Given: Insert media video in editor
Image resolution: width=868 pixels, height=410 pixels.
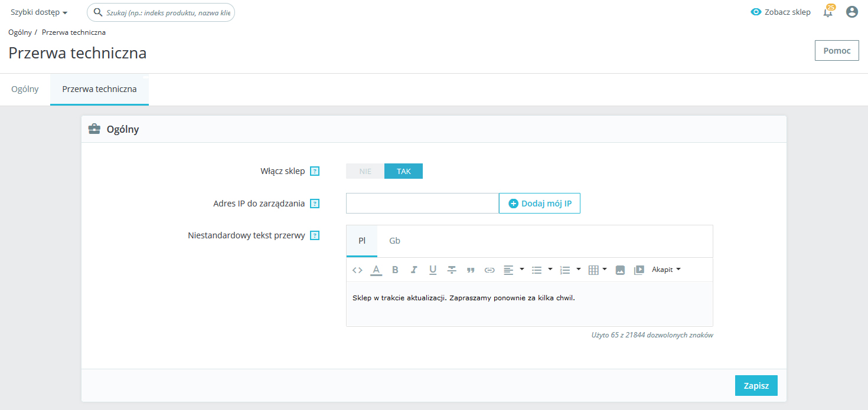Looking at the screenshot, I should coord(639,270).
